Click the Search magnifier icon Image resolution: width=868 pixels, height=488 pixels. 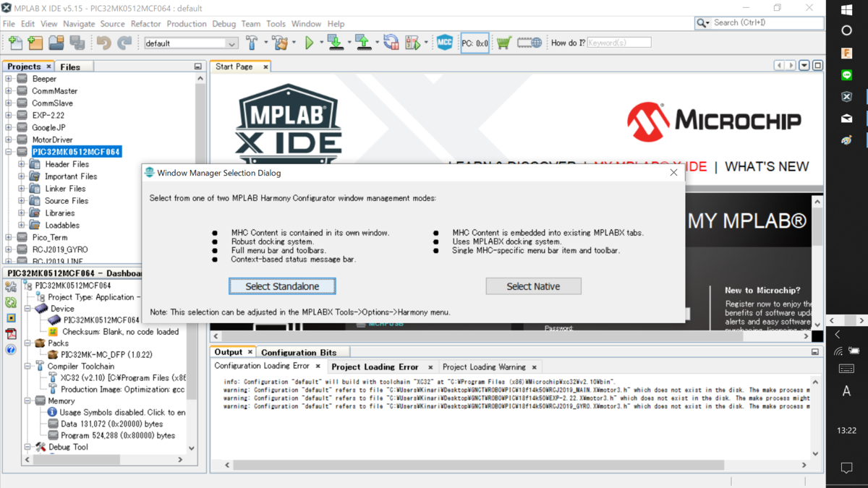tap(702, 23)
